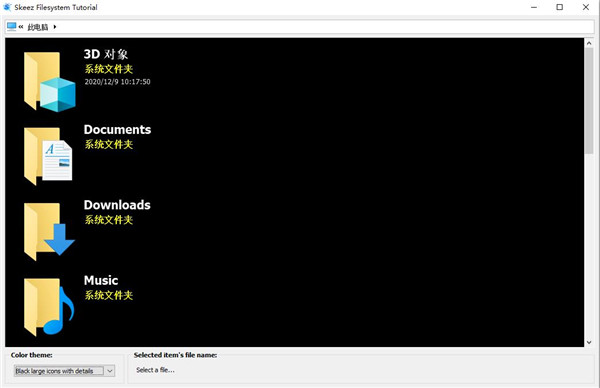Click the double-chevron in breadcrumb bar
Image resolution: width=600 pixels, height=388 pixels.
point(21,27)
